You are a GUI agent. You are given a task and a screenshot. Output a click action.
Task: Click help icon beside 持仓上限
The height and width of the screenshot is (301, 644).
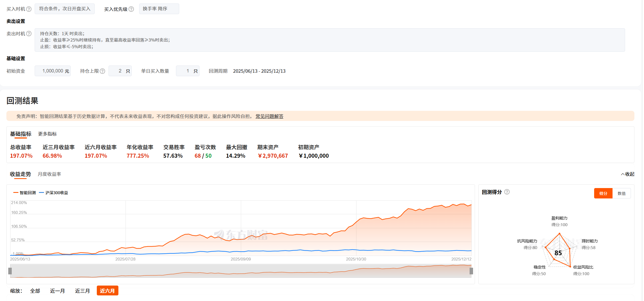point(102,71)
